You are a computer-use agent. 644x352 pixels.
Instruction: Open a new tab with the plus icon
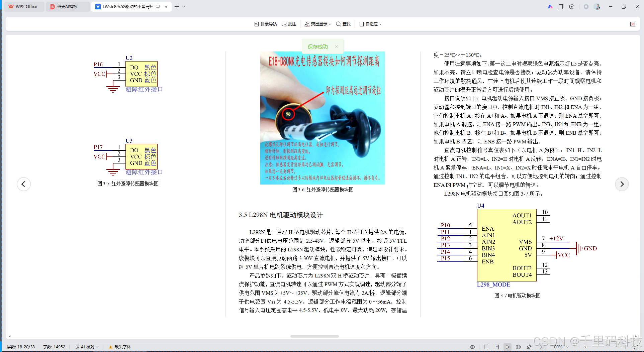177,7
